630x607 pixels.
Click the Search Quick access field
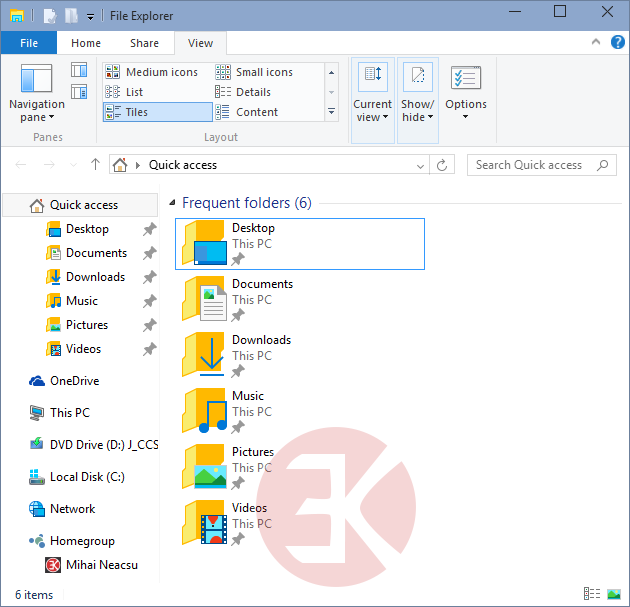542,165
